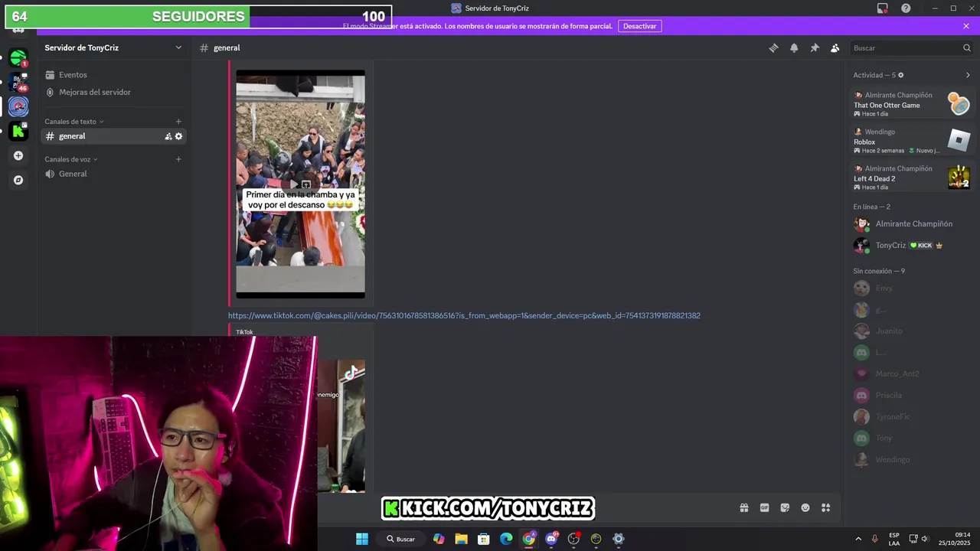980x551 pixels.
Task: Open Microsoft Store from the taskbar
Action: pos(484,539)
